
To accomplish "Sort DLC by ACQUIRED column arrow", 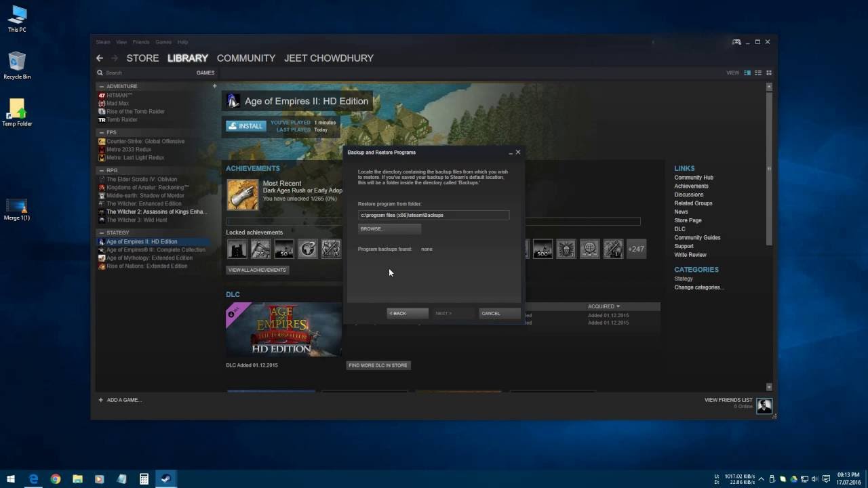I will click(618, 306).
